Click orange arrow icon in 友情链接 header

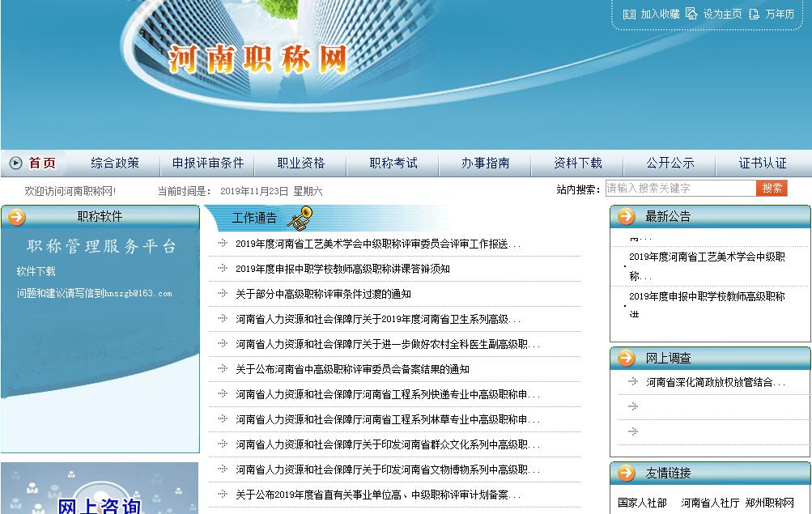point(626,474)
